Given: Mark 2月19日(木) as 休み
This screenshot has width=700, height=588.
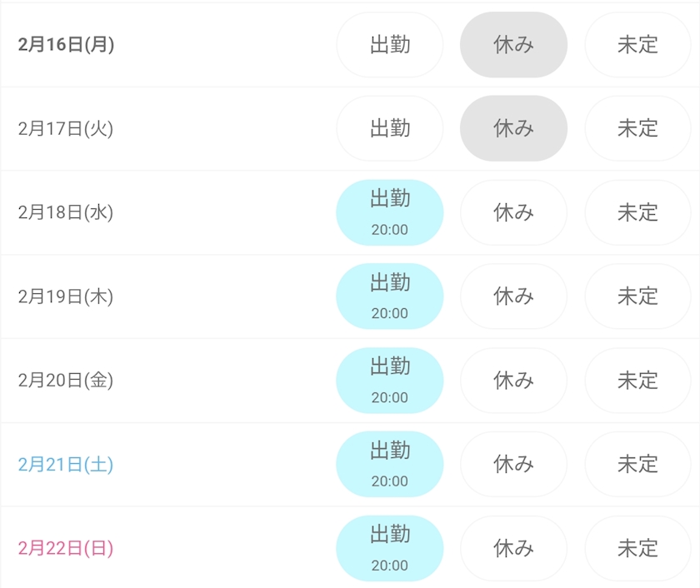Looking at the screenshot, I should 514,296.
